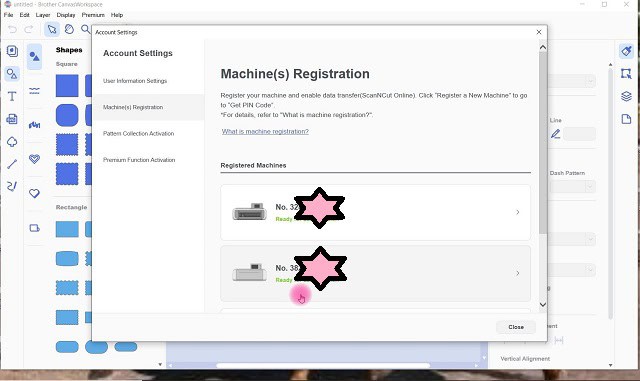Select the Text (T) tool in left sidebar
Viewport: 640px width, 381px height.
[x=12, y=96]
